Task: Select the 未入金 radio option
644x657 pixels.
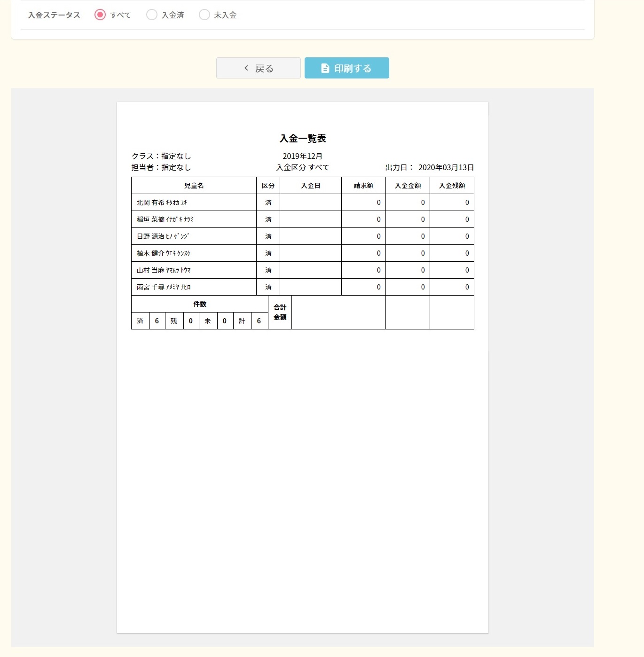Action: pyautogui.click(x=204, y=15)
